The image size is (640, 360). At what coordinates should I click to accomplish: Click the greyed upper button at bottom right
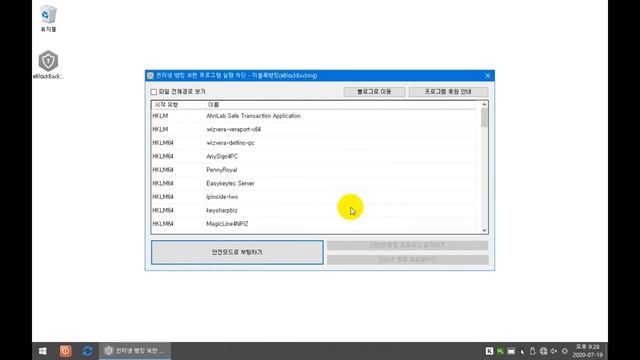tap(407, 245)
